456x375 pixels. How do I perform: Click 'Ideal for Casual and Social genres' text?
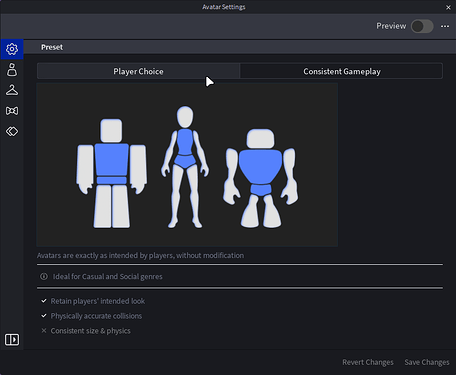(107, 276)
